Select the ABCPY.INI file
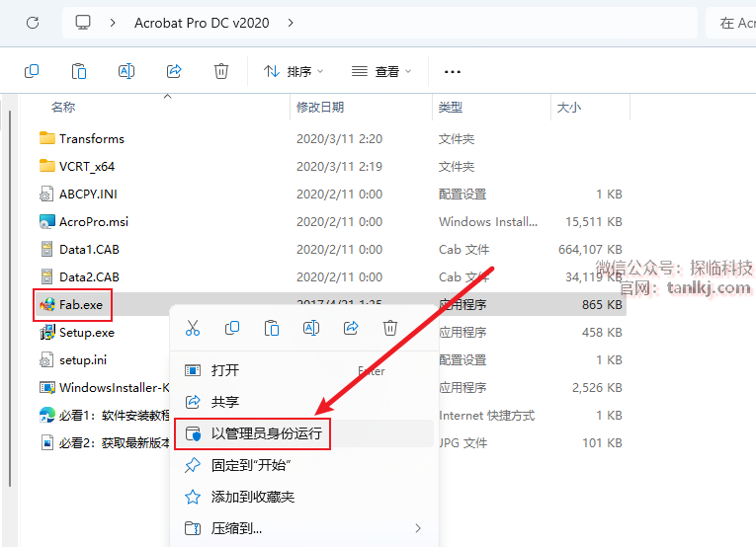 (88, 195)
